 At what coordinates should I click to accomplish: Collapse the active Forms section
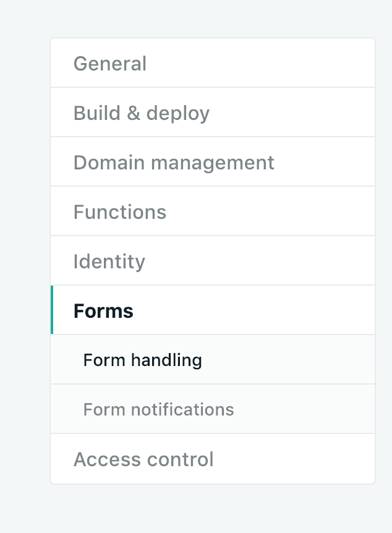[x=213, y=310]
